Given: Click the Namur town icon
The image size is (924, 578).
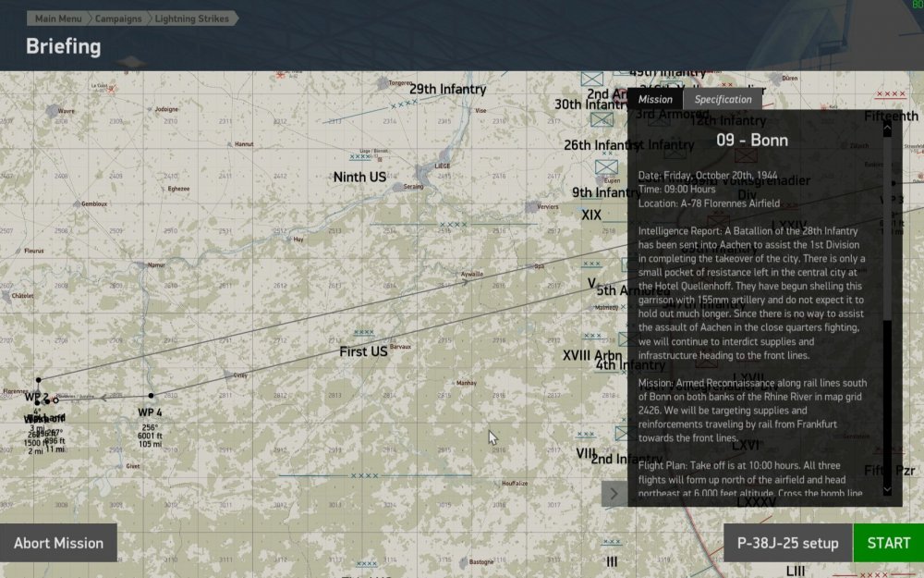Looking at the screenshot, I should 140,266.
